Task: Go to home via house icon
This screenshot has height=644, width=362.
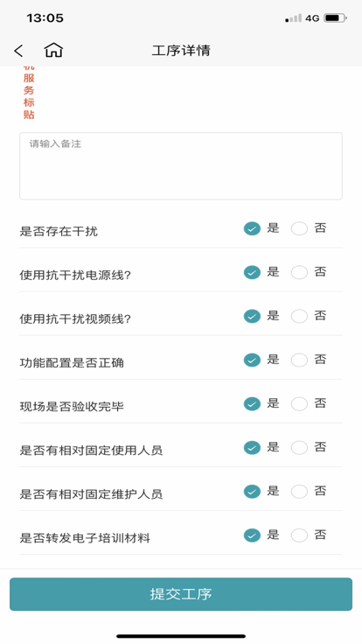Action: [x=53, y=50]
